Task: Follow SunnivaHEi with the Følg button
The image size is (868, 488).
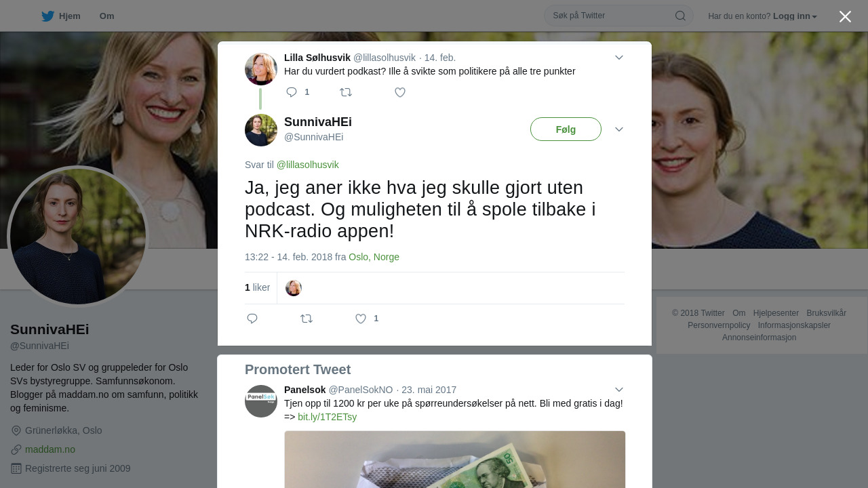Action: 566,129
